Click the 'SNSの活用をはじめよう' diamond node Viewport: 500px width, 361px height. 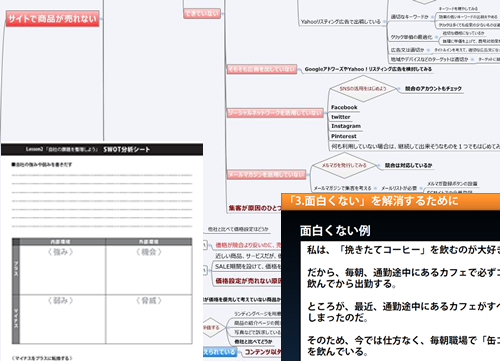pos(363,89)
